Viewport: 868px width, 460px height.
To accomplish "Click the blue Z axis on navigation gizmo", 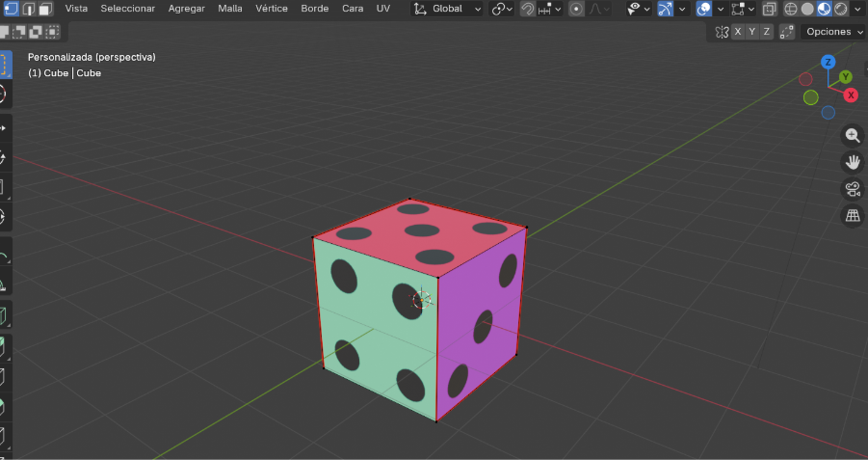I will (x=828, y=62).
